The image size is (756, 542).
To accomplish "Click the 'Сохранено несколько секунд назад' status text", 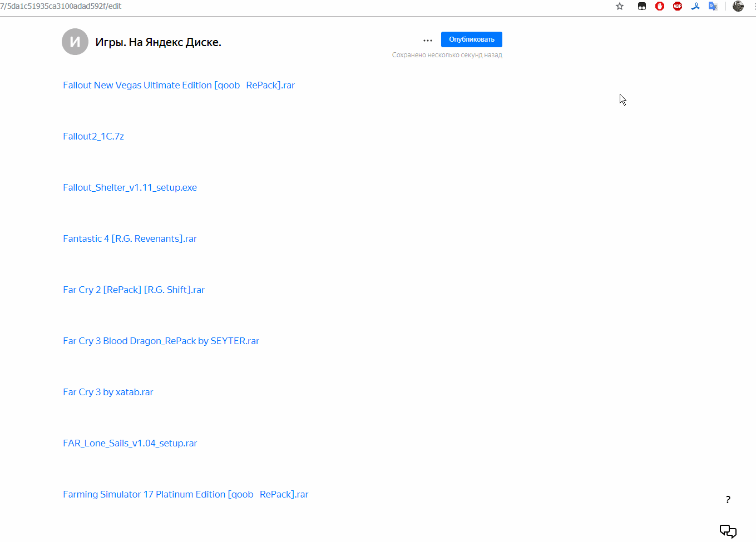I will [447, 55].
